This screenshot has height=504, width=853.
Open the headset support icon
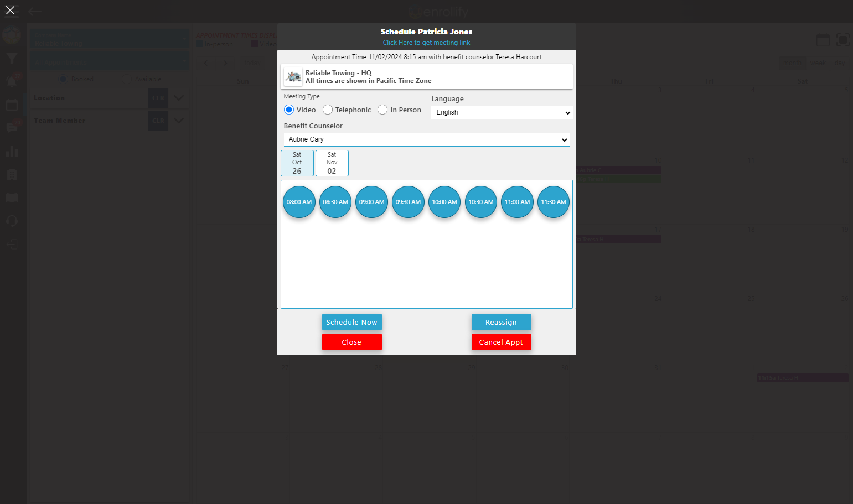[12, 221]
